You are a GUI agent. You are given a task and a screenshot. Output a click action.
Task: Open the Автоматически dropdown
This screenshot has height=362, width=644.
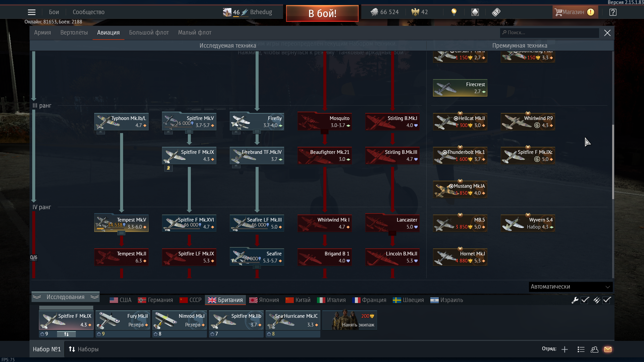tap(571, 287)
